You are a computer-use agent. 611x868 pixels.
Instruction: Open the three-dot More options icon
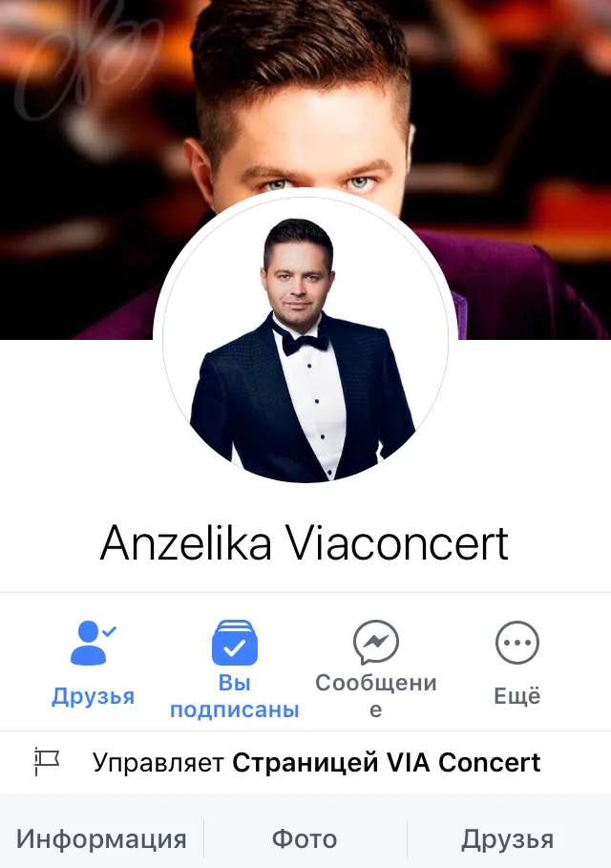tap(516, 643)
